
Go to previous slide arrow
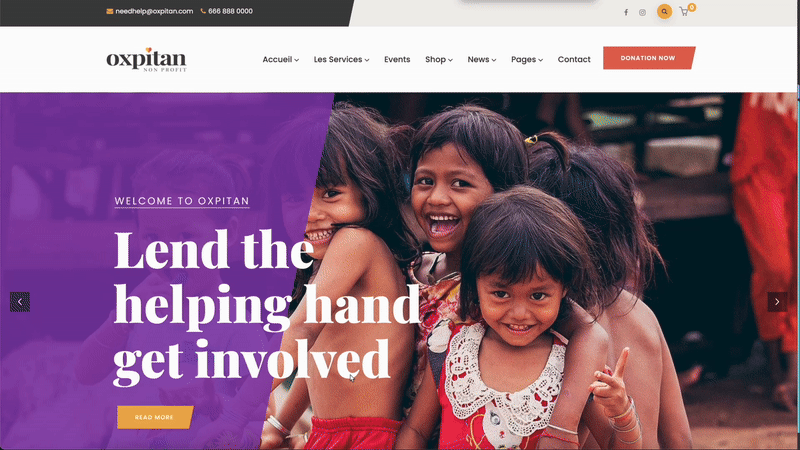coord(20,302)
